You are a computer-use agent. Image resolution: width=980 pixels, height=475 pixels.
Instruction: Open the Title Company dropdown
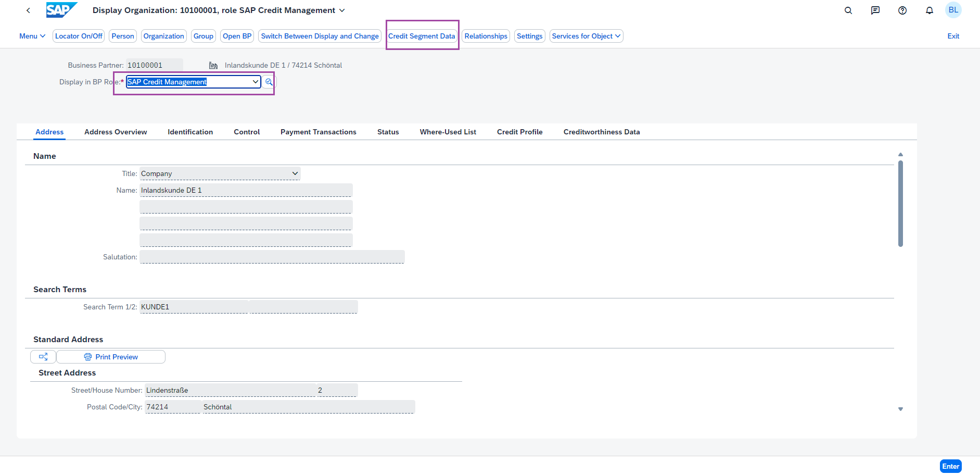pos(220,173)
